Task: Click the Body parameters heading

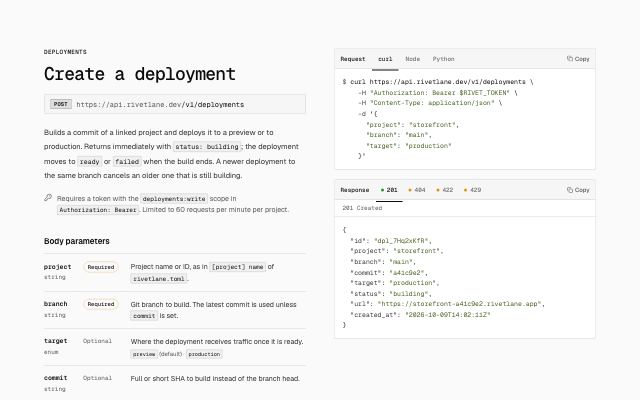Action: [x=77, y=241]
